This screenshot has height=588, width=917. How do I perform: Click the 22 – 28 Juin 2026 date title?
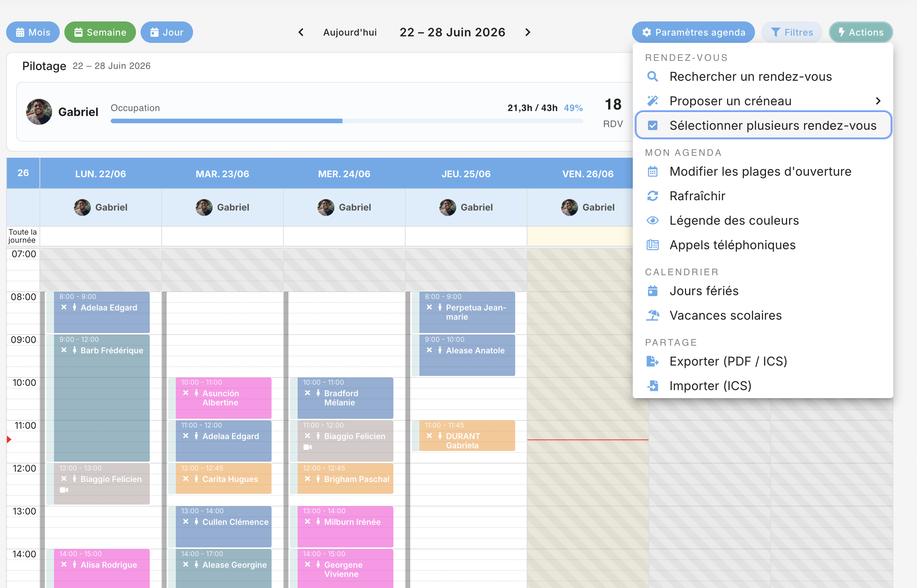[x=452, y=32]
